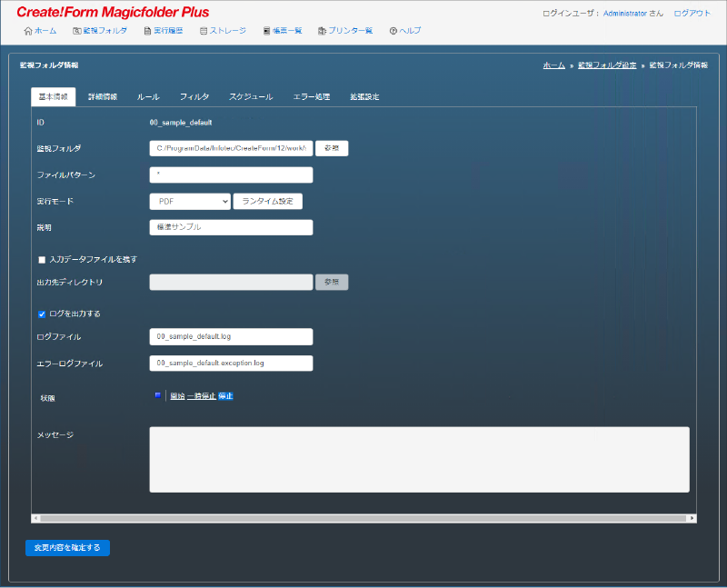The height and width of the screenshot is (588, 727).
Task: Click 参照 button next to 出力先ディレクトリ
Action: click(x=332, y=282)
